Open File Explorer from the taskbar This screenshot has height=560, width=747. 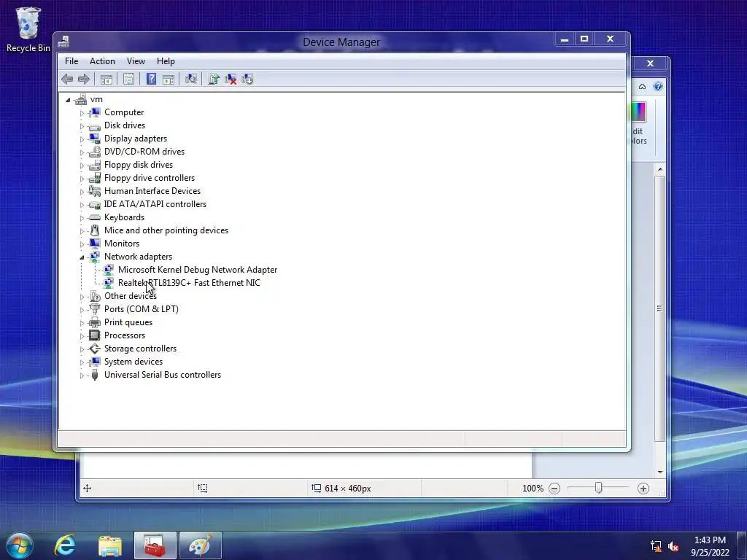[110, 545]
